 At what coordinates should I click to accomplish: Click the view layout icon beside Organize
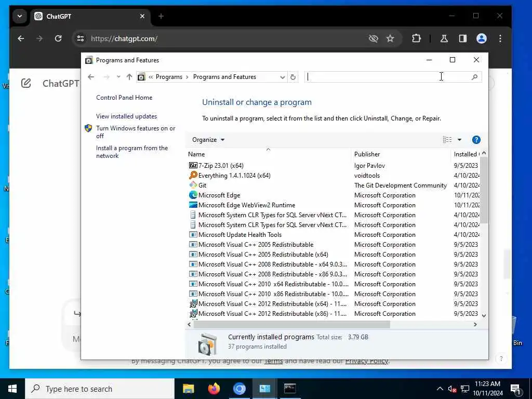click(447, 140)
